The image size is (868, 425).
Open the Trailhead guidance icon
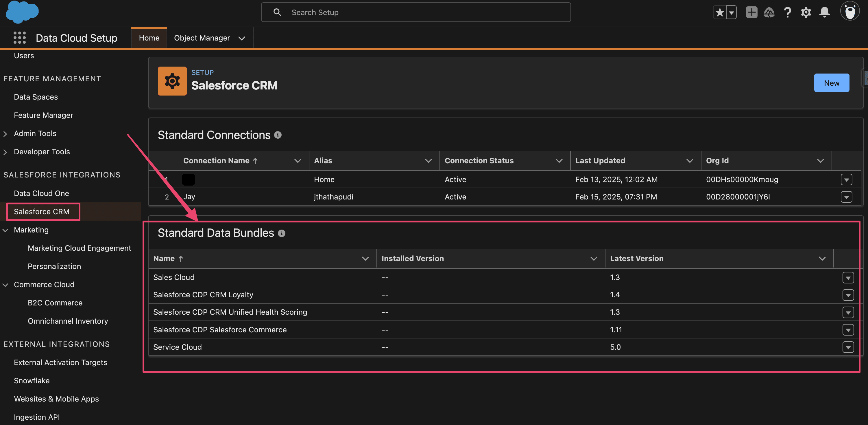pos(769,12)
